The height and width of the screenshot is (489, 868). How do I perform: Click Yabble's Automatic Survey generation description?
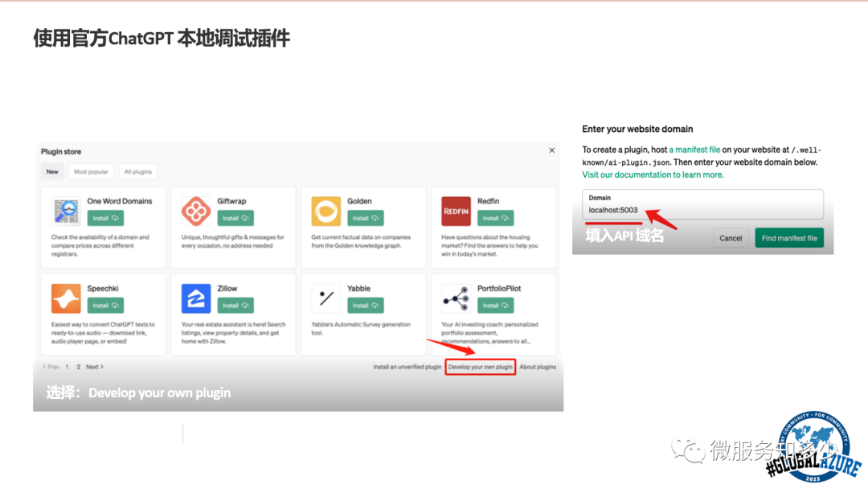(360, 328)
